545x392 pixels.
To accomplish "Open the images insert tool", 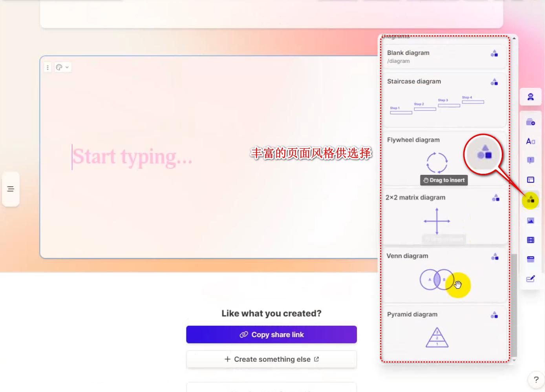I will pyautogui.click(x=530, y=221).
